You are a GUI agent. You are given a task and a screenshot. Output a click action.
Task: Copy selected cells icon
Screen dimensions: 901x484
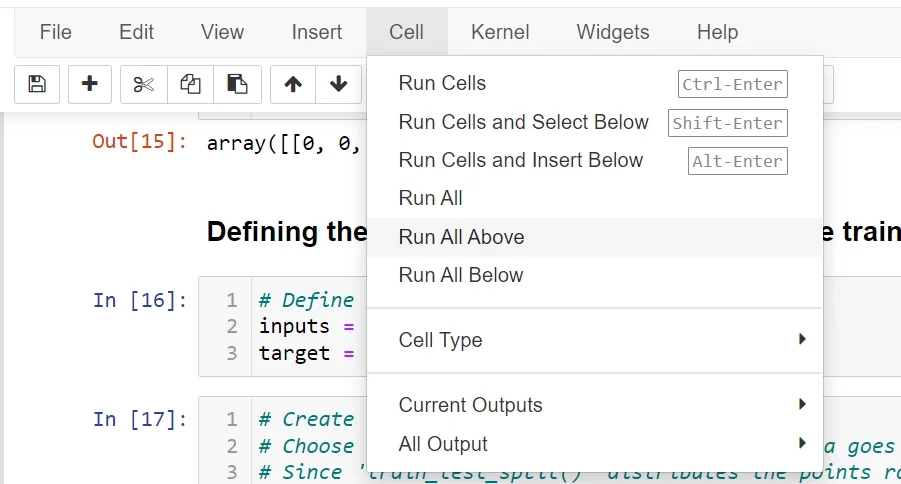click(x=190, y=84)
